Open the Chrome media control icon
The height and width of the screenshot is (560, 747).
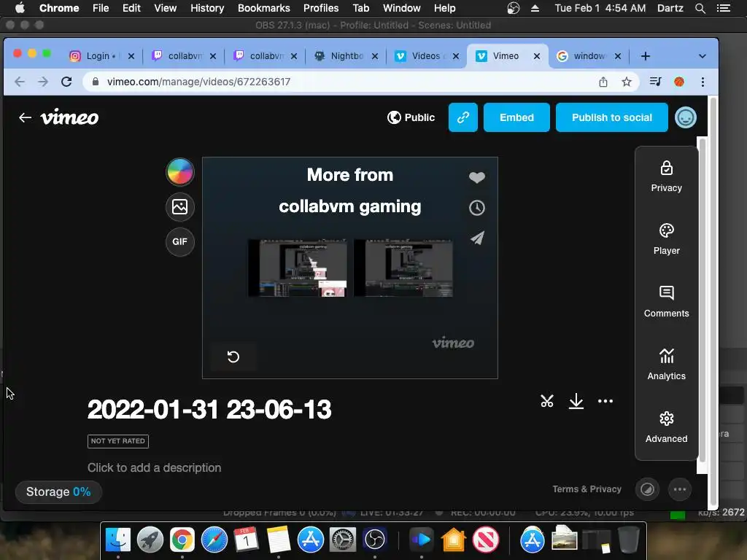click(x=655, y=82)
